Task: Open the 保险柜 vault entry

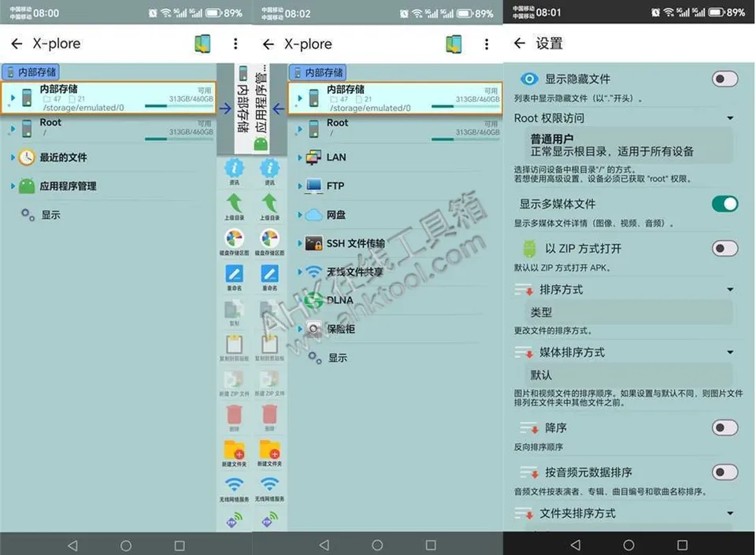Action: click(x=395, y=328)
